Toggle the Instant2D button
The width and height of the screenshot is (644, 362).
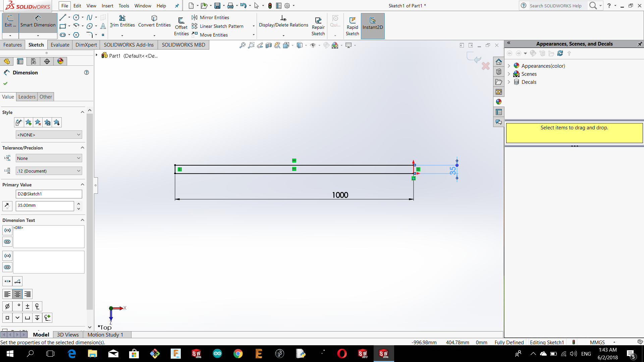373,26
